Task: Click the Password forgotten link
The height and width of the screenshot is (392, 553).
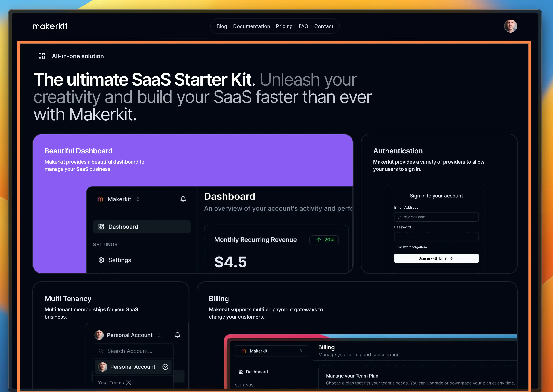Action: coord(412,247)
